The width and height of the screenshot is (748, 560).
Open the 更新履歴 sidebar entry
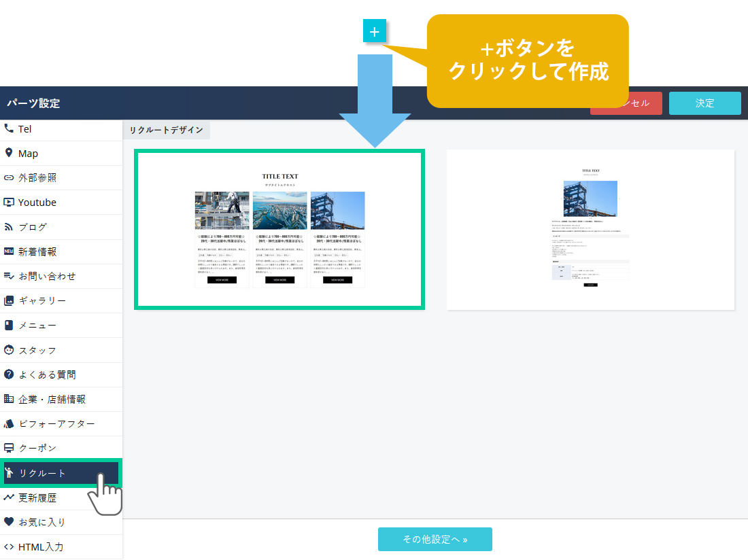click(37, 497)
